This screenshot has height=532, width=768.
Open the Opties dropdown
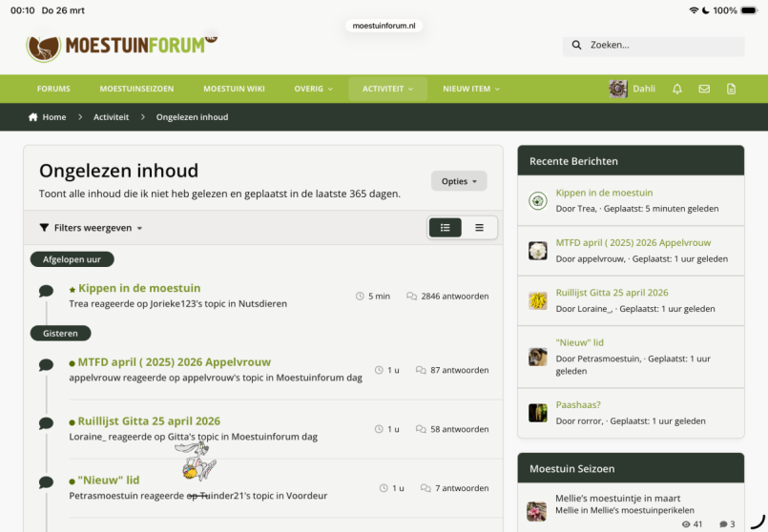(x=459, y=181)
